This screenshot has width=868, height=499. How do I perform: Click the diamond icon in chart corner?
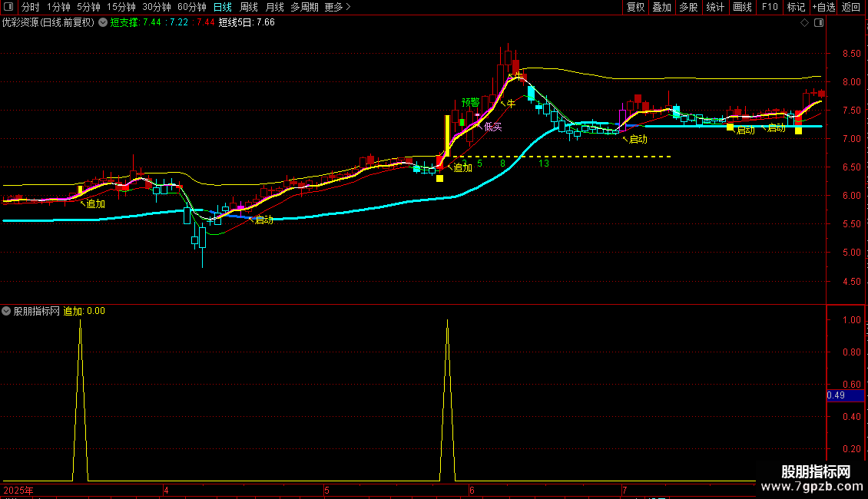pos(805,23)
